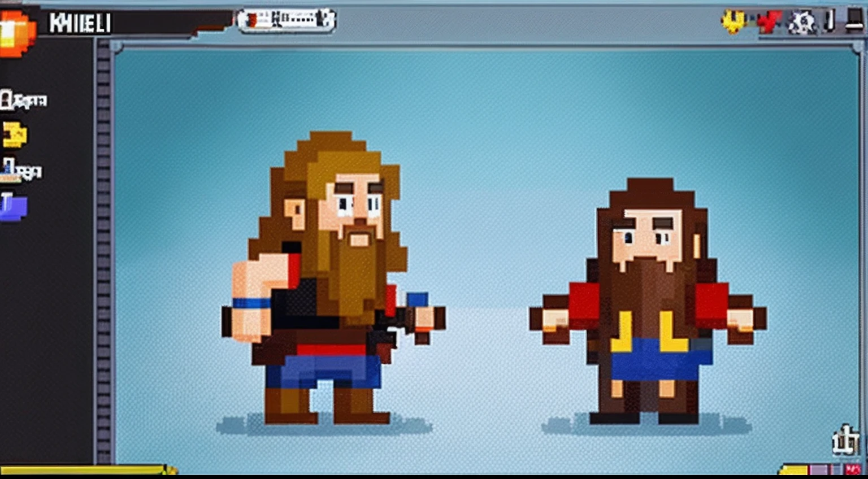Pick the red swatch in bottom-right corner

[x=852, y=470]
